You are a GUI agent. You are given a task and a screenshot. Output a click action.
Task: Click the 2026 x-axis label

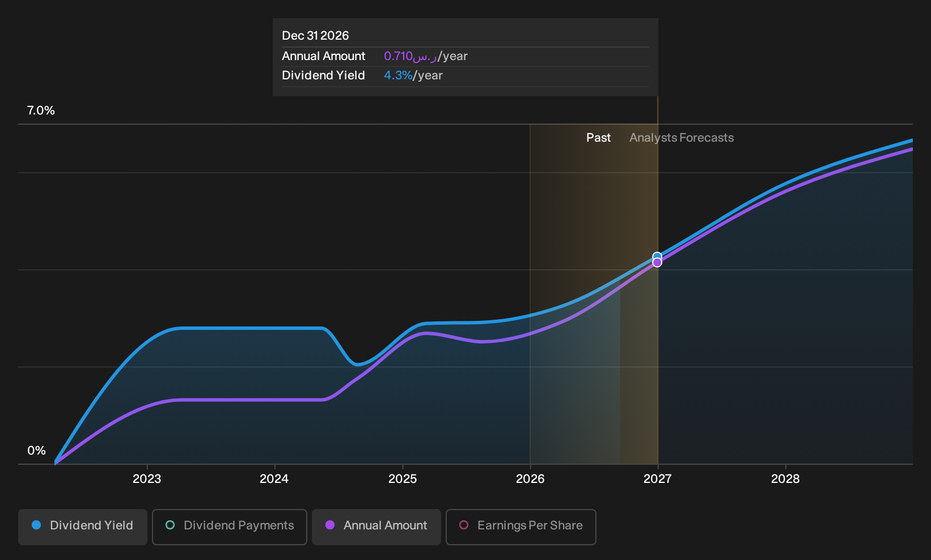point(530,479)
